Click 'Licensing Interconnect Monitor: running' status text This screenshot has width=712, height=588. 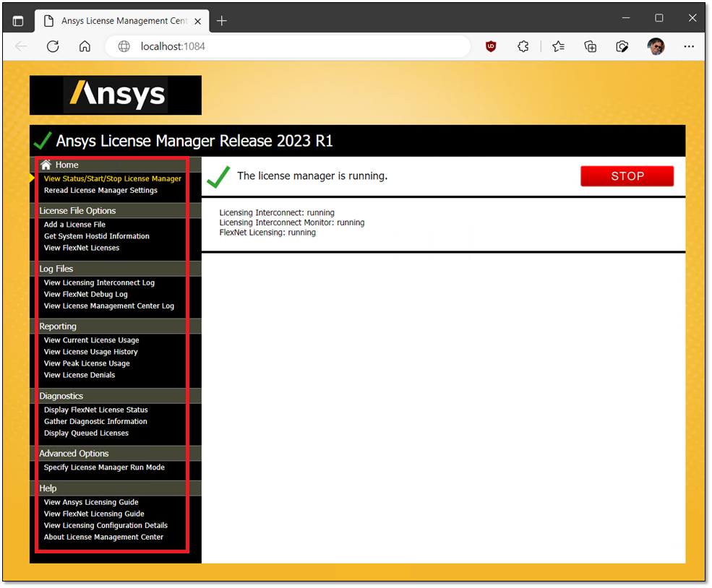click(292, 222)
